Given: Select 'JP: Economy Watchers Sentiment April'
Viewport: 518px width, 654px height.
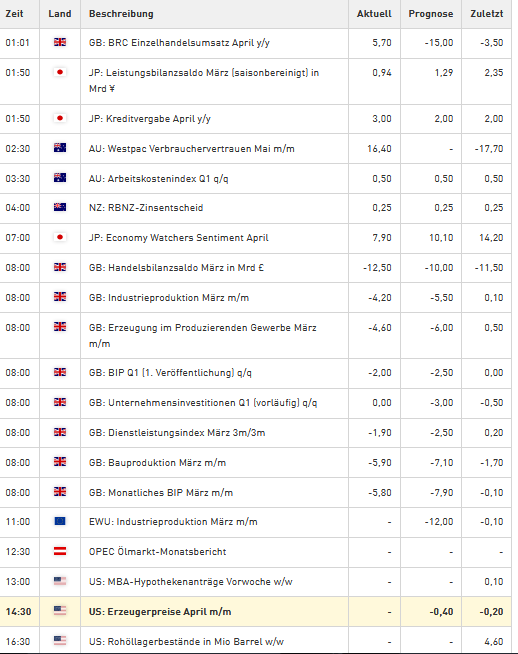Looking at the screenshot, I should [179, 238].
